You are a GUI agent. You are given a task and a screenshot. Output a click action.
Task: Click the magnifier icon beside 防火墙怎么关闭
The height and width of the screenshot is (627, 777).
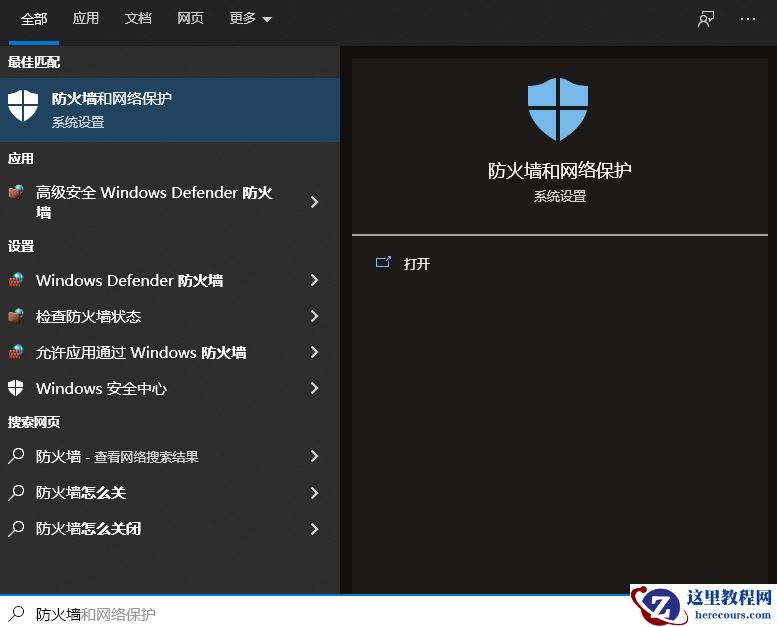[16, 529]
